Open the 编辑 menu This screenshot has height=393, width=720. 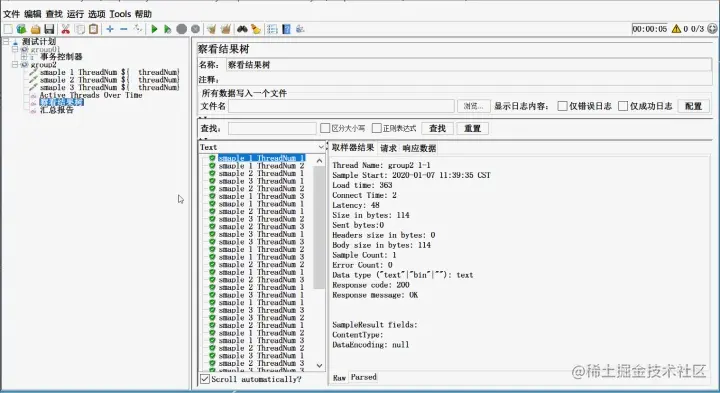33,14
